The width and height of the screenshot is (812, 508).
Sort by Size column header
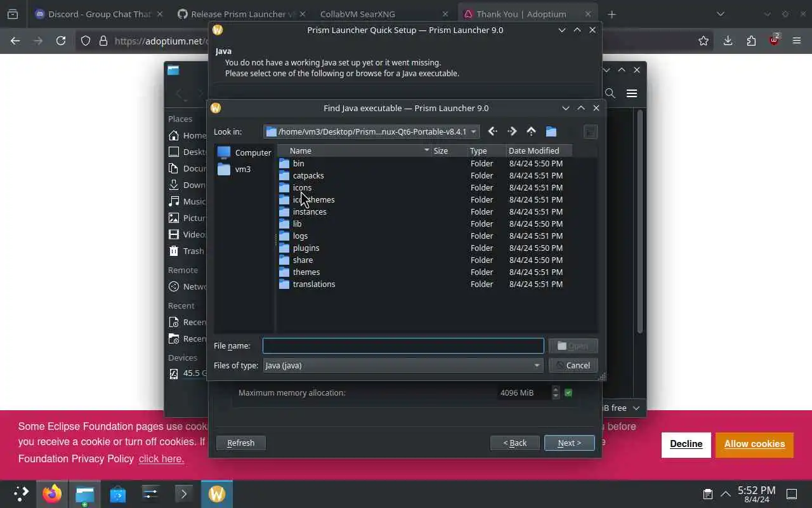pyautogui.click(x=450, y=150)
